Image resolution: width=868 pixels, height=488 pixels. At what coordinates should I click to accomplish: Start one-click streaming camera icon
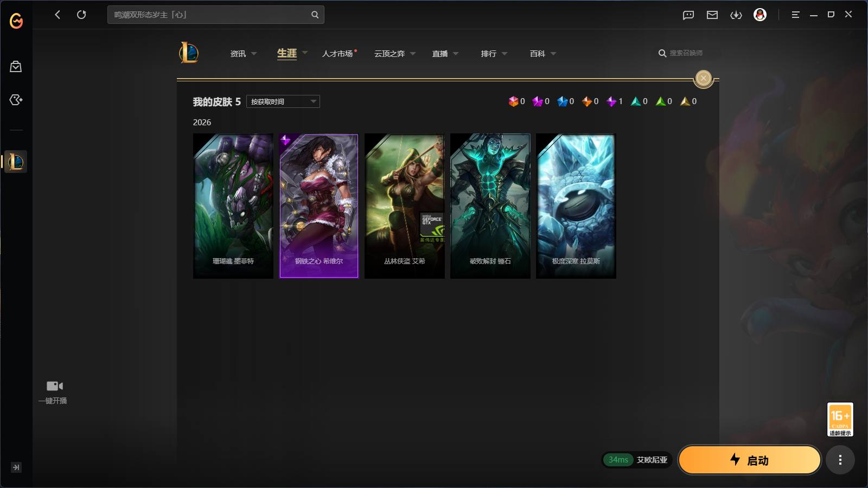click(x=55, y=386)
